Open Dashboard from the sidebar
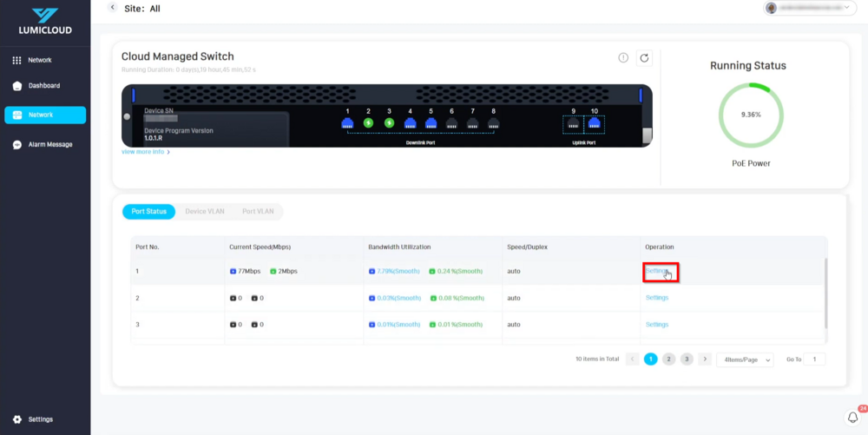The height and width of the screenshot is (435, 868). coord(43,86)
